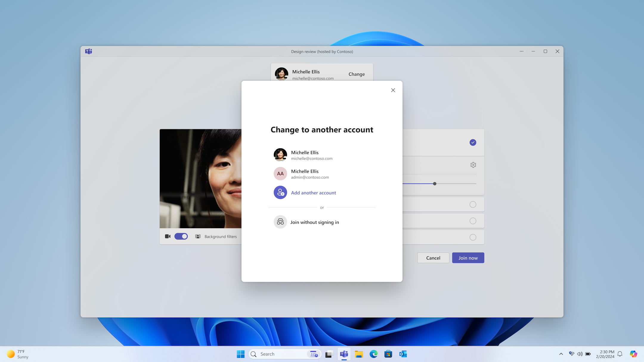Select the admin@contoso.com account radio option

coord(322,173)
